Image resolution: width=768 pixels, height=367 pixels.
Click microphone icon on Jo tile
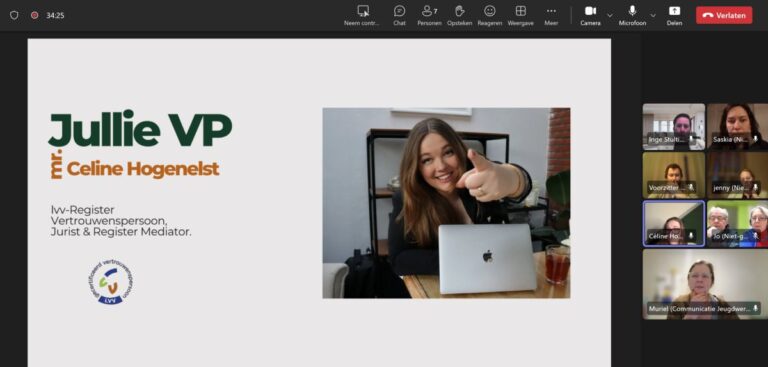click(755, 236)
